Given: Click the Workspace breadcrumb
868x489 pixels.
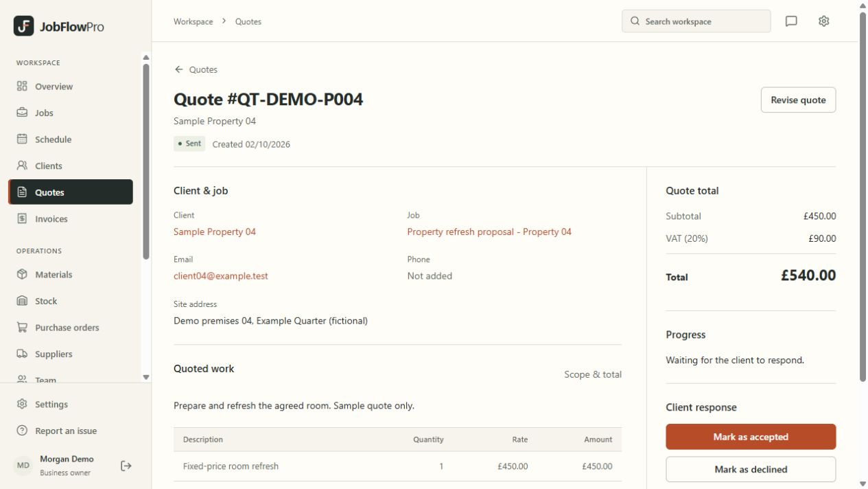Looking at the screenshot, I should pos(193,21).
